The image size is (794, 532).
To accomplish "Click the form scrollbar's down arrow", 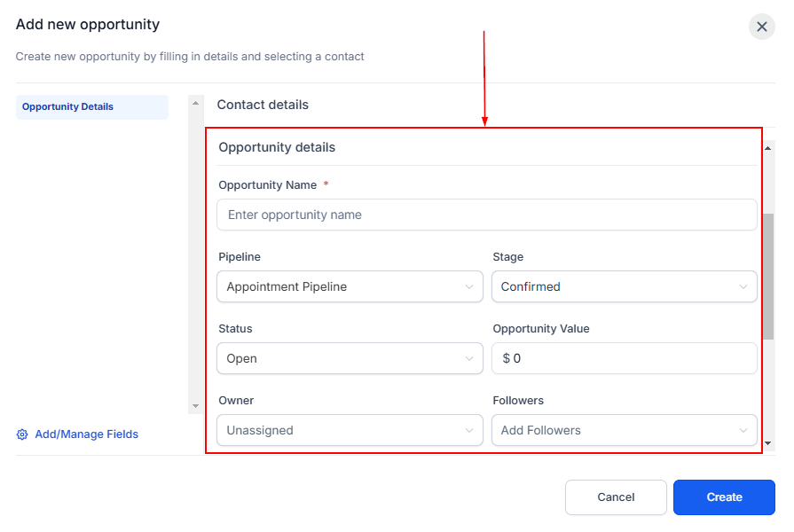I will tap(768, 441).
